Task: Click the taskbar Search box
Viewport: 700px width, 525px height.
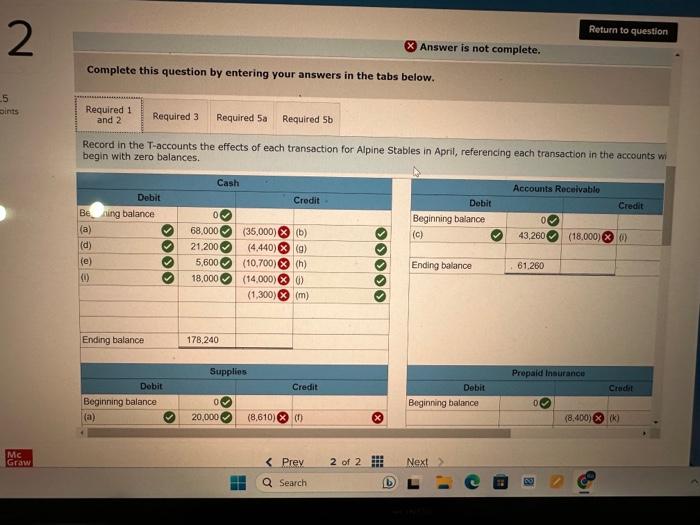Action: (327, 483)
